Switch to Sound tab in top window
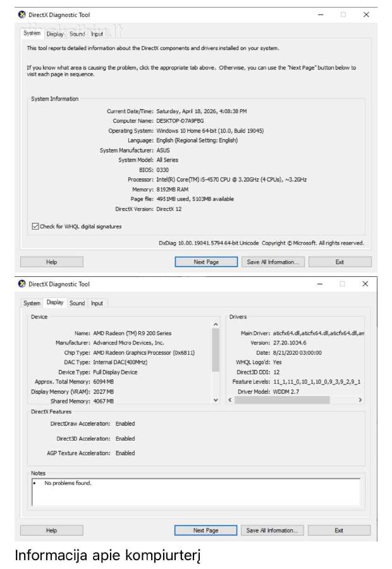The height and width of the screenshot is (569, 392). click(x=77, y=34)
